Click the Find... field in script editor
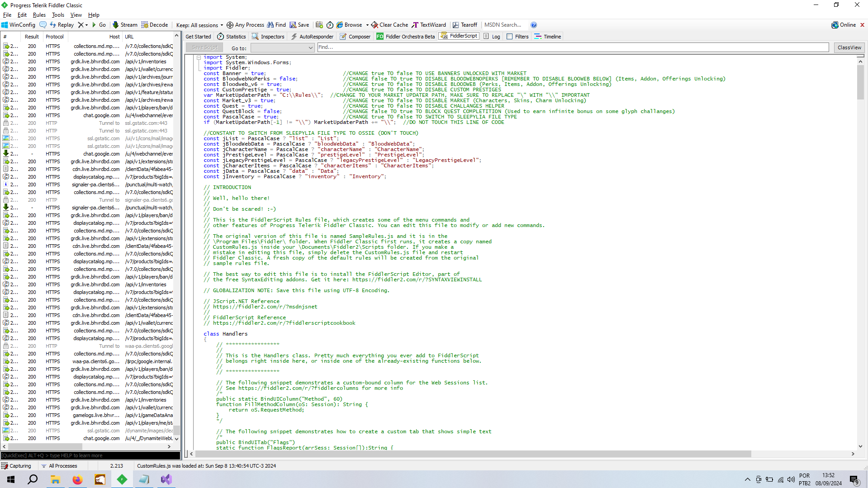Image resolution: width=868 pixels, height=488 pixels. pyautogui.click(x=573, y=47)
